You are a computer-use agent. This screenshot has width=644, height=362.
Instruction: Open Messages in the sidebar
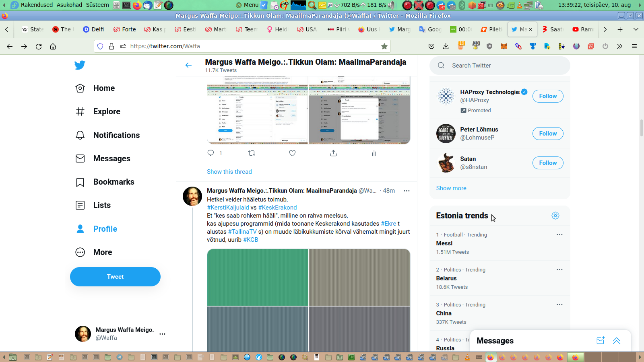click(x=103, y=158)
